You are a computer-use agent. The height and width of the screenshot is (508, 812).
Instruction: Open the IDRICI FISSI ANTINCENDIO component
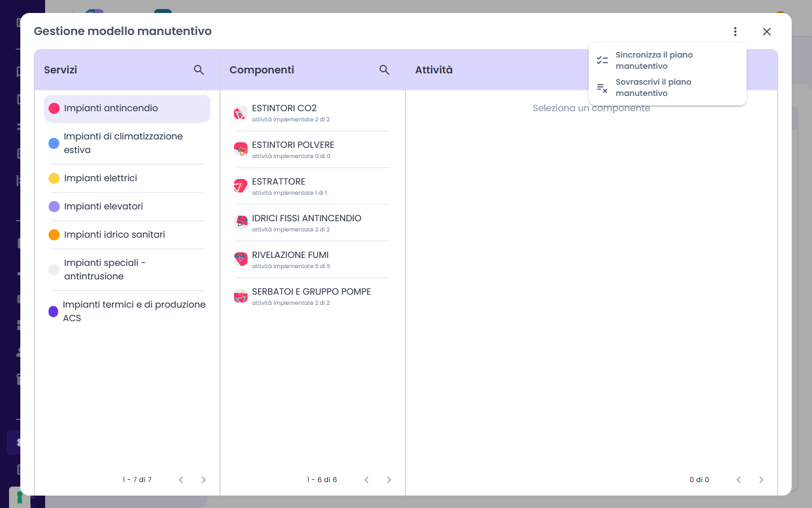coord(312,223)
